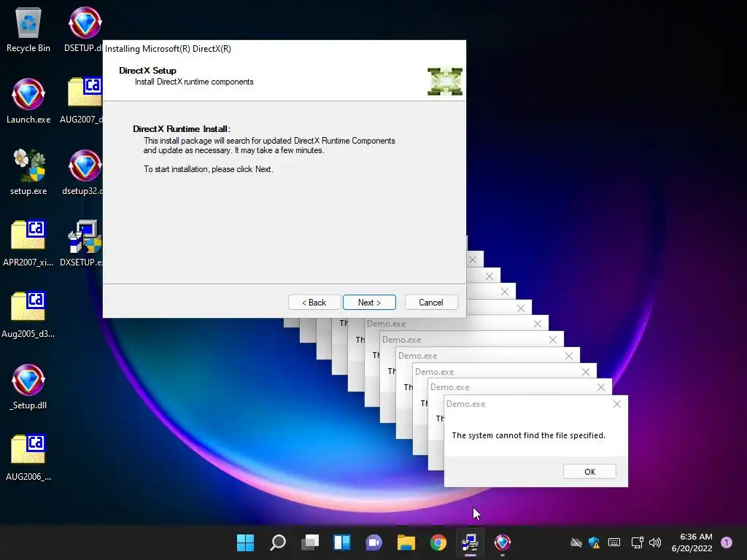Open the volume tray icon
747x560 pixels.
tap(655, 542)
